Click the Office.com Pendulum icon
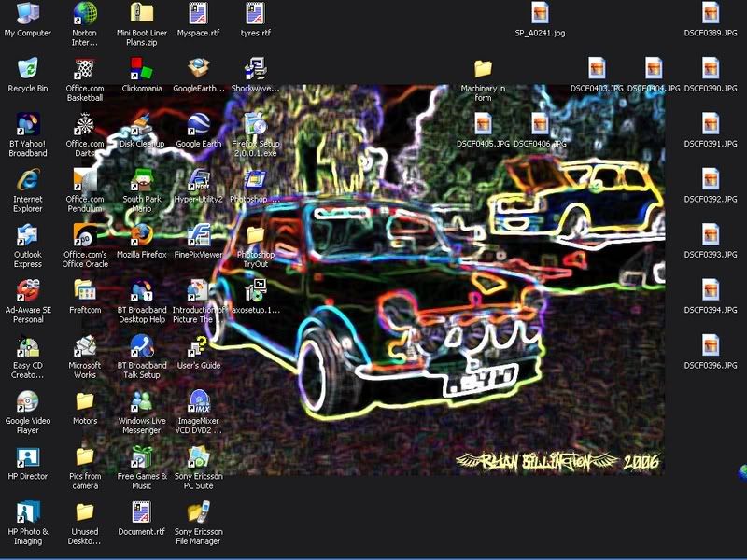This screenshot has width=747, height=560. point(85,179)
